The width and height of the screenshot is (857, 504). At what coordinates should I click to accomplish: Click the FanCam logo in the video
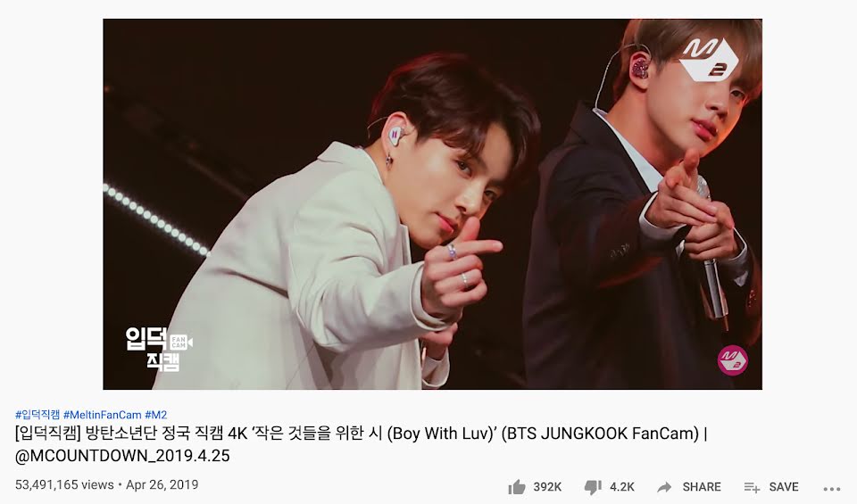[x=159, y=349]
